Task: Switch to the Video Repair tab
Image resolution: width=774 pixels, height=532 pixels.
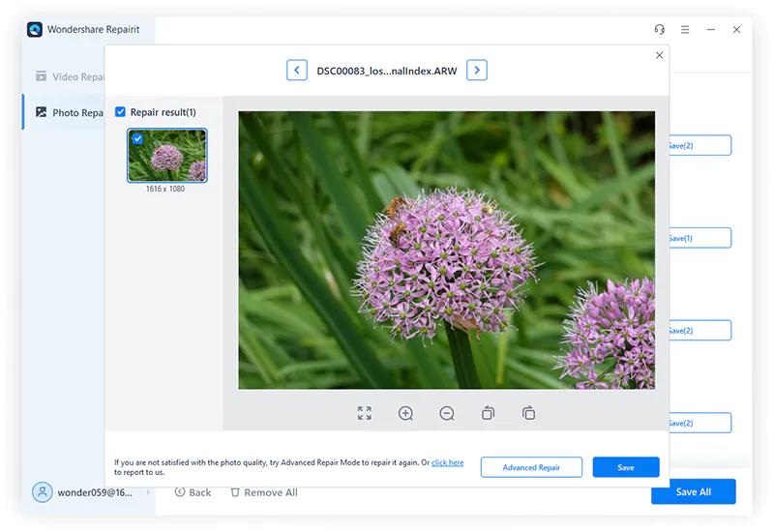Action: 69,76
